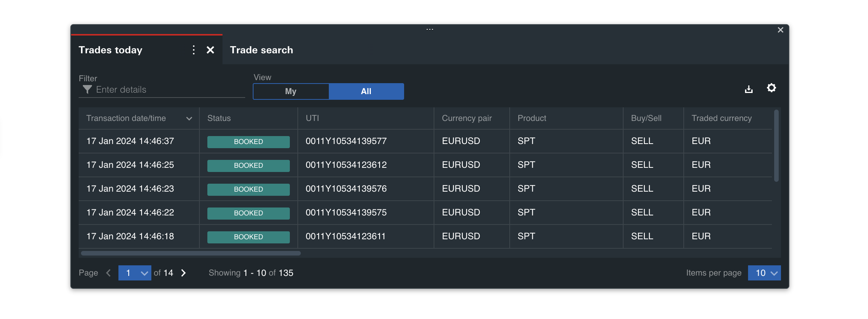Image resolution: width=868 pixels, height=319 pixels.
Task: Close the trades panel window
Action: pos(780,30)
